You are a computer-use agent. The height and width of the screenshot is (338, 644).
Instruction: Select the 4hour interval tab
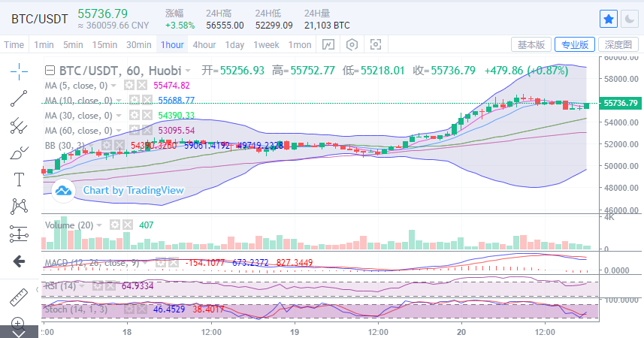click(204, 45)
